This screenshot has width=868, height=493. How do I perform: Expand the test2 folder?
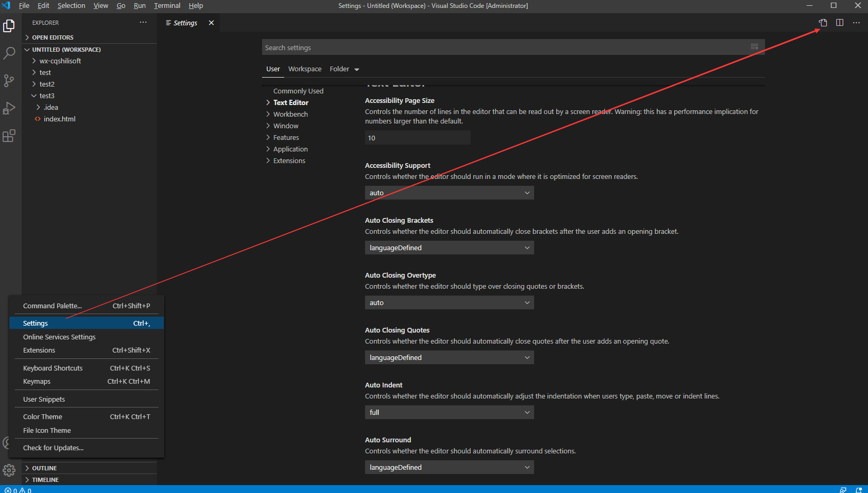90,84
